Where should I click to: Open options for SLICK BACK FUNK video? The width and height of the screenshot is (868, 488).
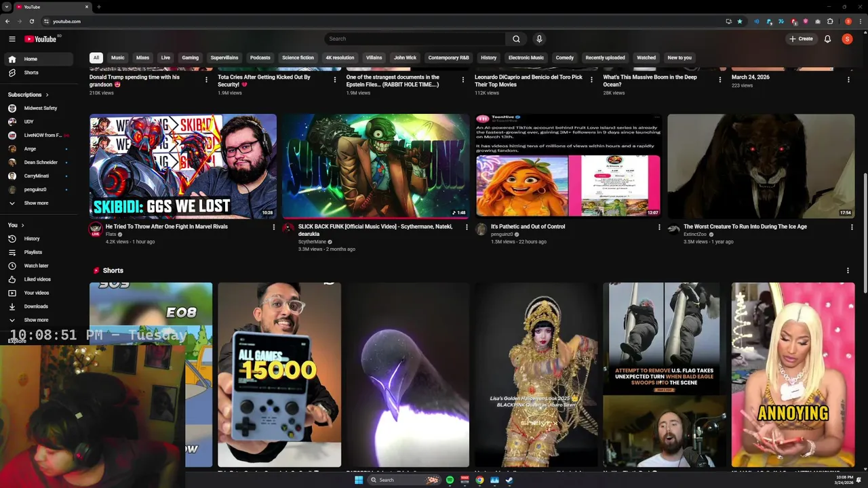[467, 227]
